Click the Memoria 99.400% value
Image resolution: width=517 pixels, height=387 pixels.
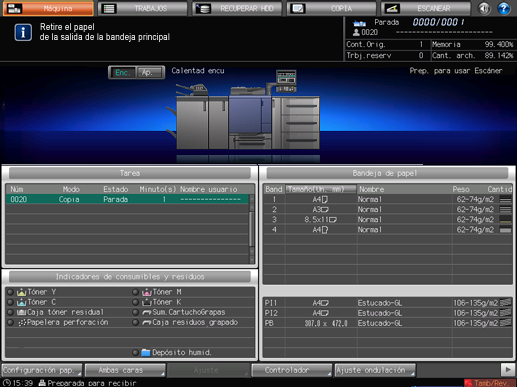point(499,44)
